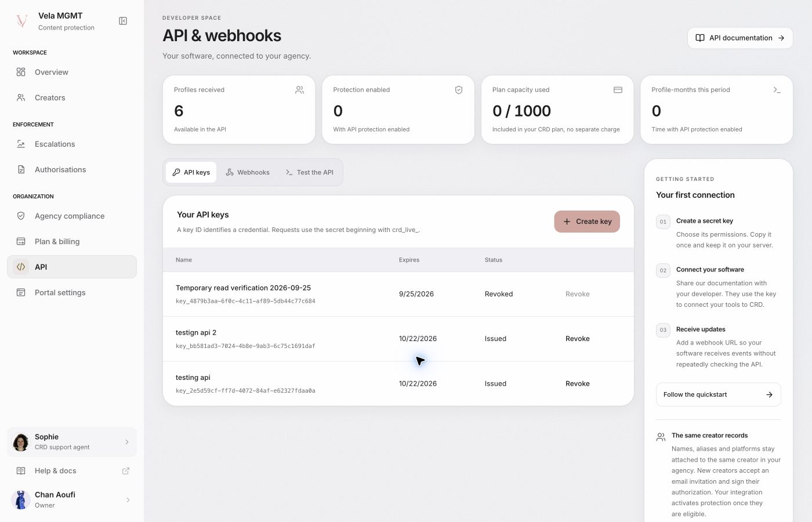Click the Plan capacity used card icon
Viewport: 812px width, 522px height.
pos(618,90)
